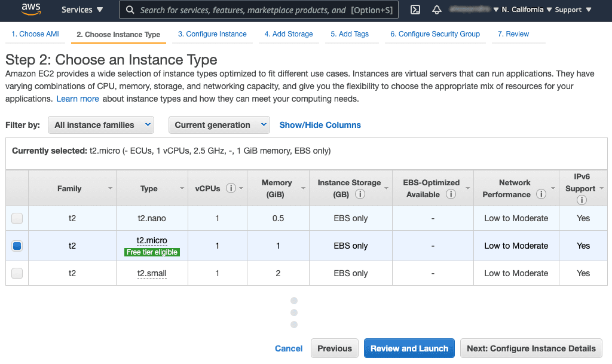
Task: Check the t2.small instance row
Action: tap(17, 273)
